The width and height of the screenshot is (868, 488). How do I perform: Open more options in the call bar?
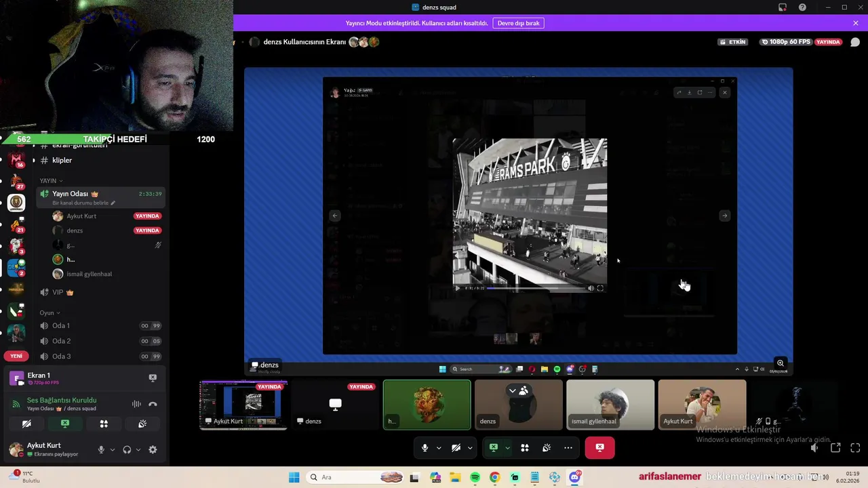coord(568,448)
